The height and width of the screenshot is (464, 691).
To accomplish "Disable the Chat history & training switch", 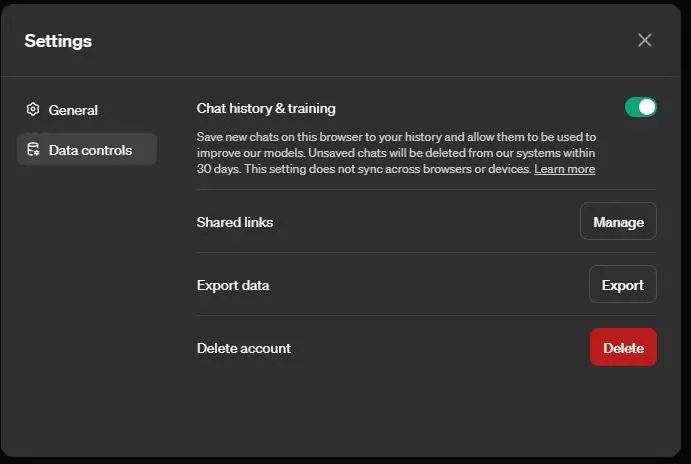I will pos(640,107).
